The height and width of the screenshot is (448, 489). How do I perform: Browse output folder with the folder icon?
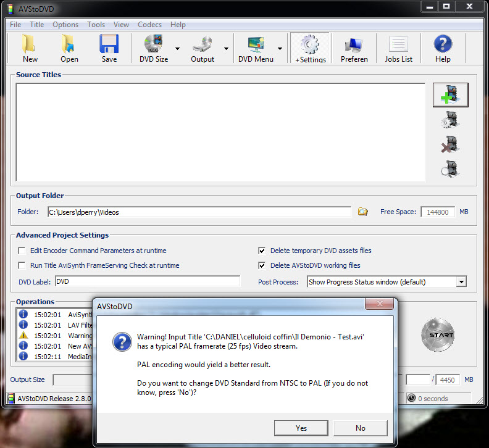tap(362, 212)
